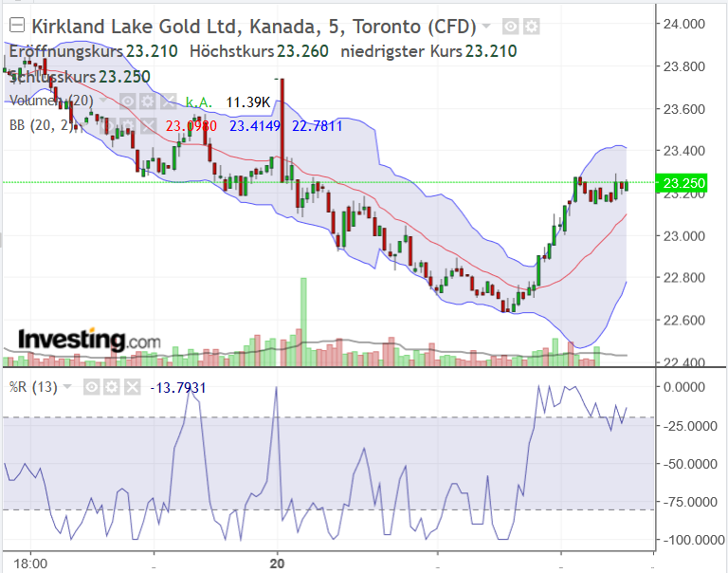Image resolution: width=728 pixels, height=573 pixels.
Task: Click the 0.0000 axis label in %R pane
Action: 683,387
